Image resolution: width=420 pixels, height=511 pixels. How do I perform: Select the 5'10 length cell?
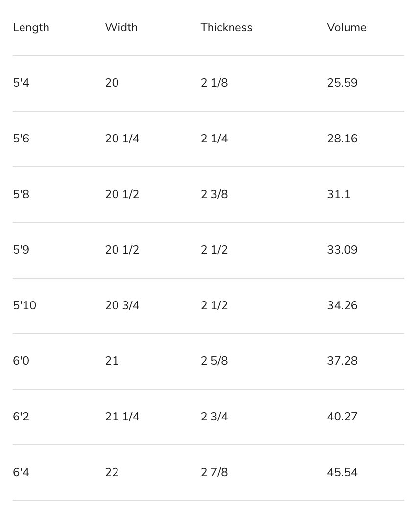coord(24,305)
